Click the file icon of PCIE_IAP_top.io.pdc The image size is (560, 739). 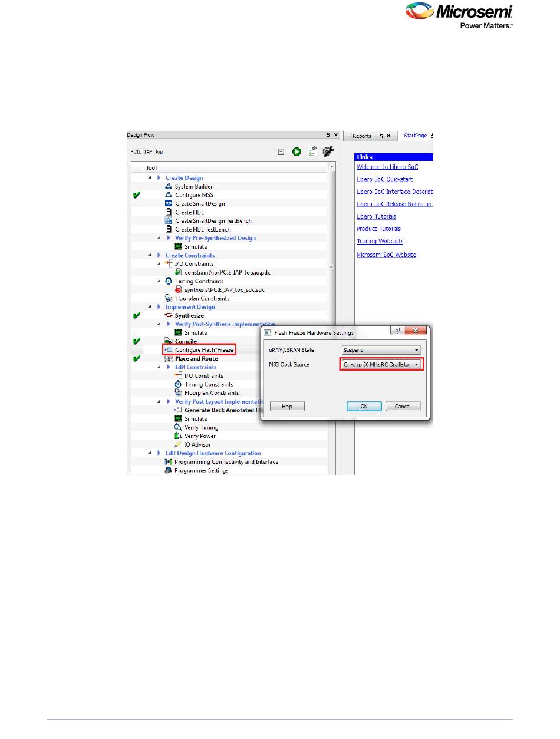(179, 272)
